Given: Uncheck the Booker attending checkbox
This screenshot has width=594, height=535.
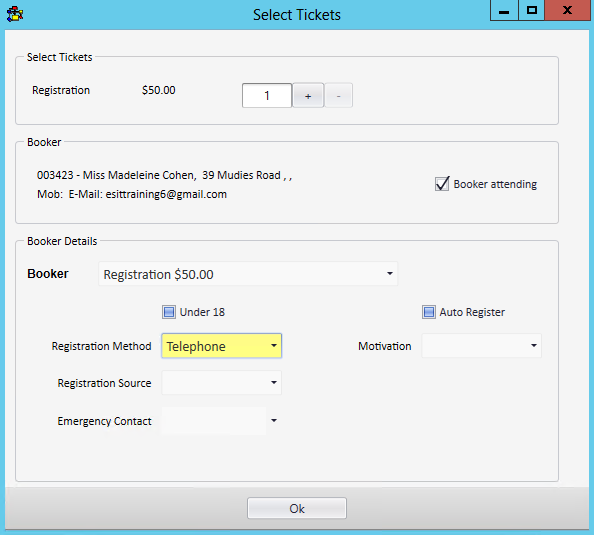Looking at the screenshot, I should (x=442, y=184).
